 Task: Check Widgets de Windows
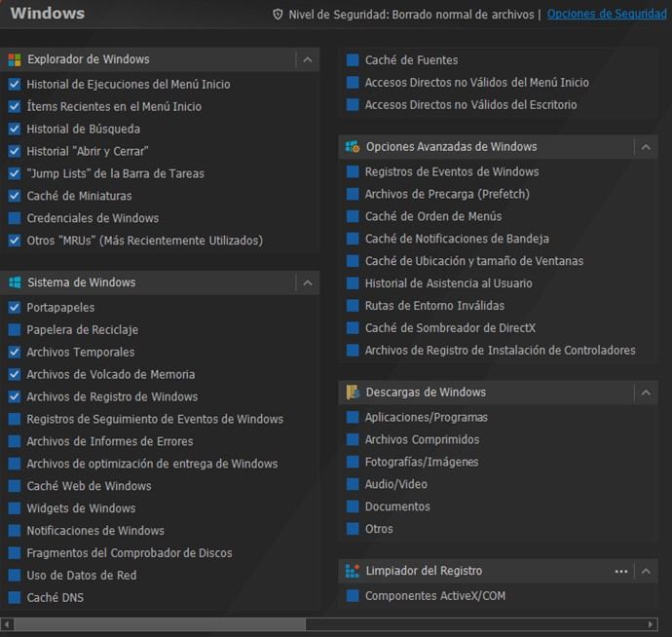[15, 508]
